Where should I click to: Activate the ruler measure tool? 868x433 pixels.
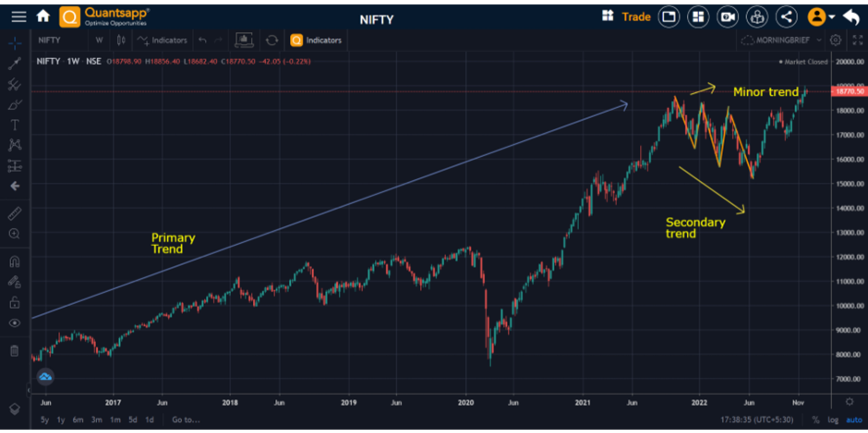point(14,214)
